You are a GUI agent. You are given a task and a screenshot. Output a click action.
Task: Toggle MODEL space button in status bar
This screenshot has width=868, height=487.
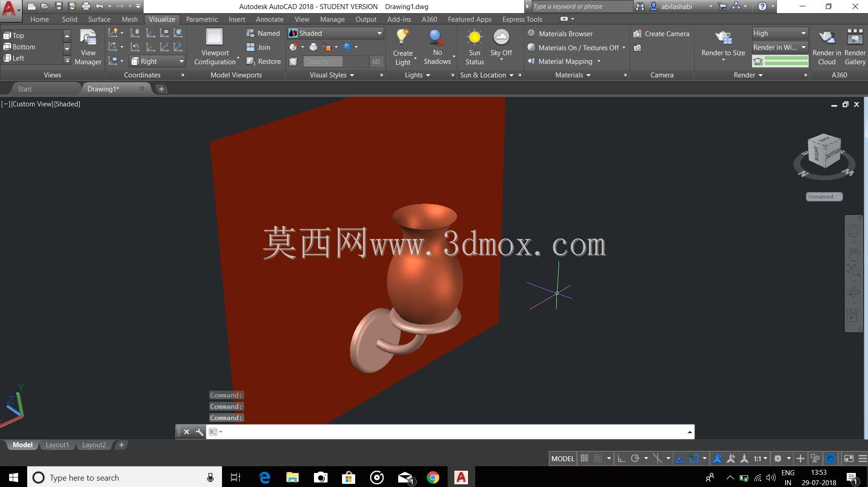click(563, 458)
